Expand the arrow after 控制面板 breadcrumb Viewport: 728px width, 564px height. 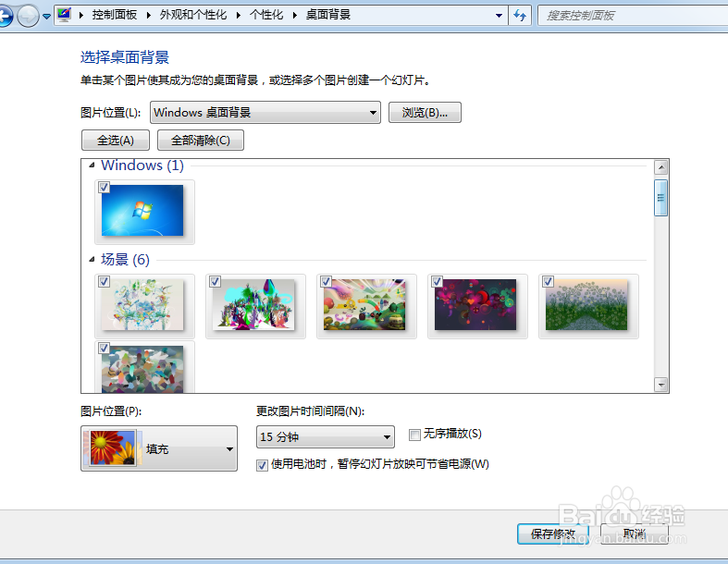(x=149, y=16)
